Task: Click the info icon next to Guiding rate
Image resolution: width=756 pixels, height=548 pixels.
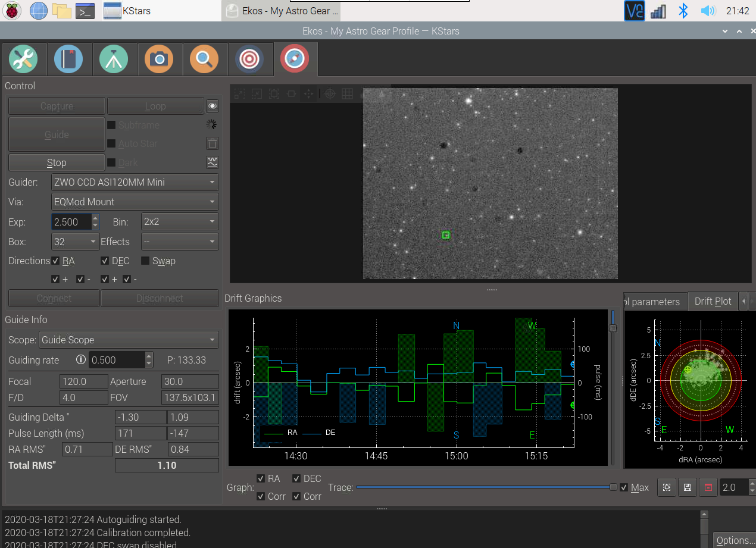Action: (x=82, y=359)
